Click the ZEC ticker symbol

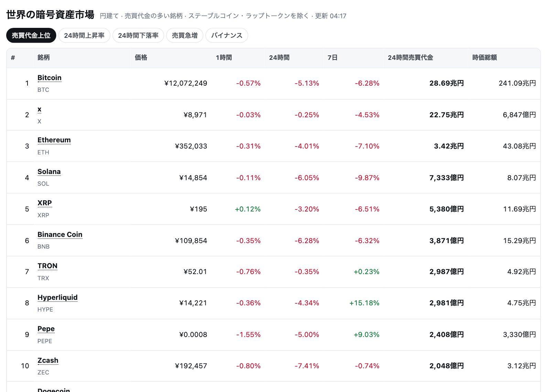point(43,372)
